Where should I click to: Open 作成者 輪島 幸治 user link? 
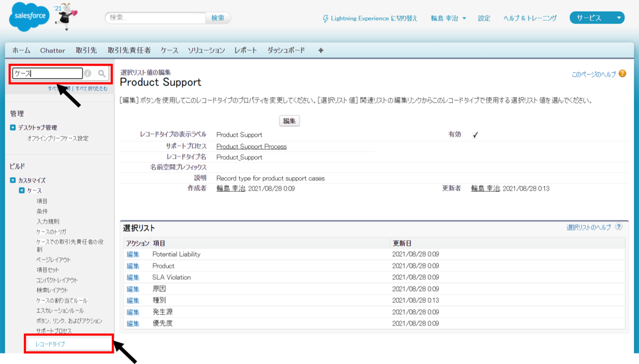coord(231,189)
